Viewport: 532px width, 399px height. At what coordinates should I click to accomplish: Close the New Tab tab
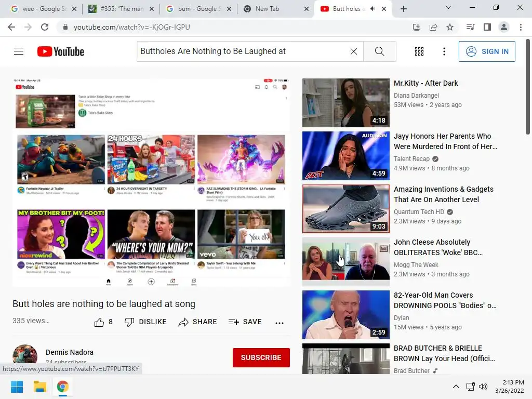click(x=307, y=9)
